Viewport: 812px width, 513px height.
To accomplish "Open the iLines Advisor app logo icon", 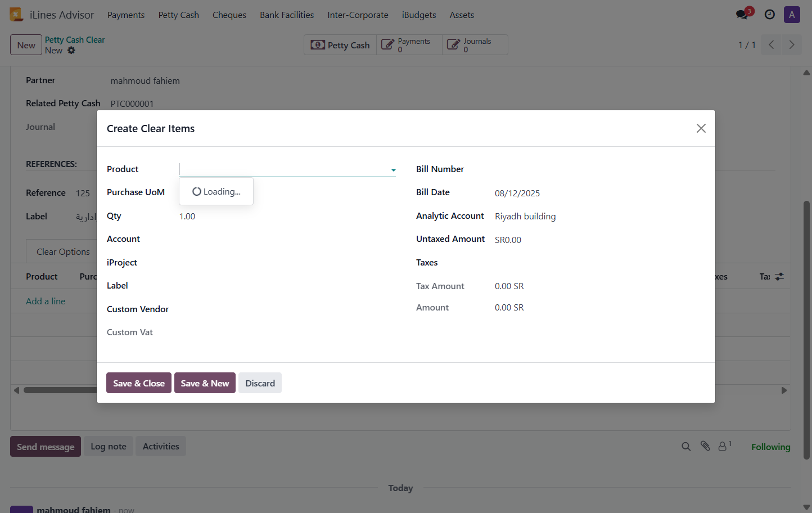I will pyautogui.click(x=16, y=15).
